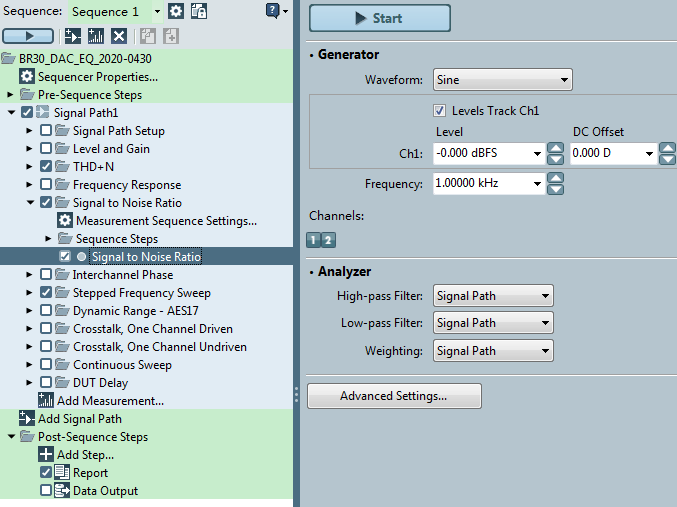Open sequence settings gear icon
The width and height of the screenshot is (677, 507).
[x=176, y=11]
